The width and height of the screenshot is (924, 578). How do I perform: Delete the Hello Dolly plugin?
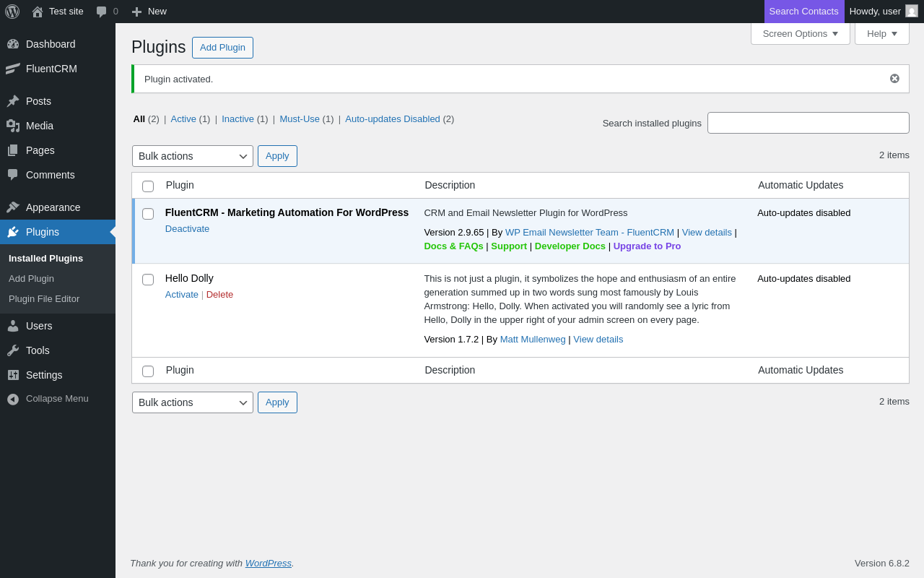219,295
